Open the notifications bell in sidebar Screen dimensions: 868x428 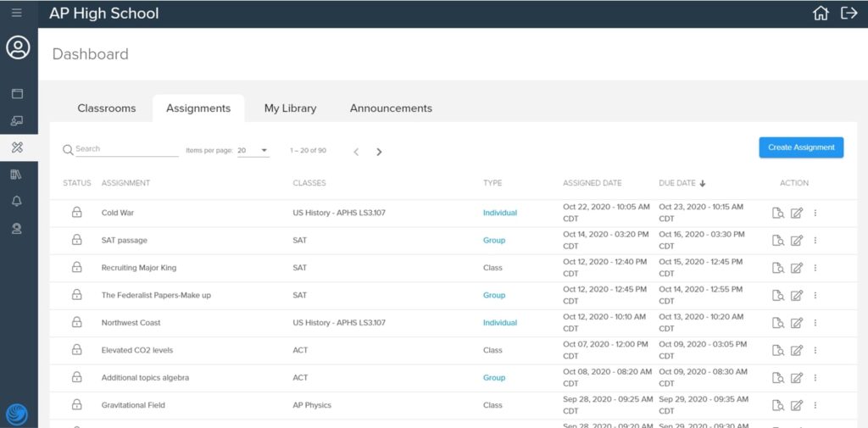[17, 202]
